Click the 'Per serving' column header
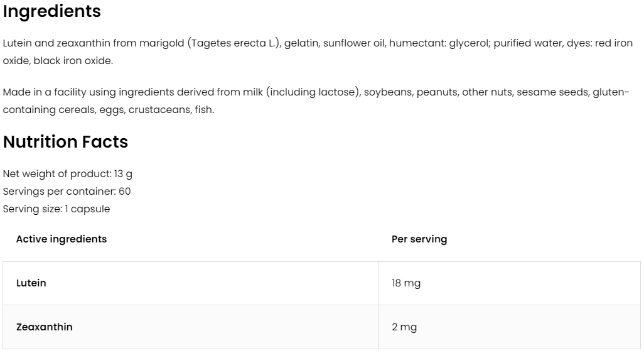The width and height of the screenshot is (644, 353). [x=419, y=239]
